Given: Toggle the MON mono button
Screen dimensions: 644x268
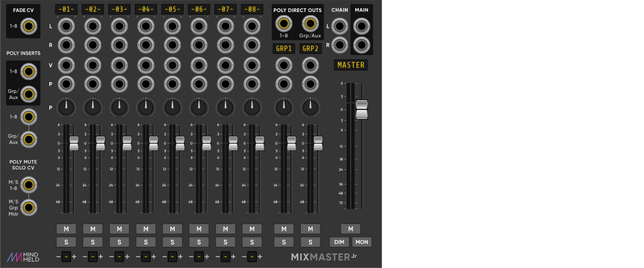Looking at the screenshot, I should point(362,242).
